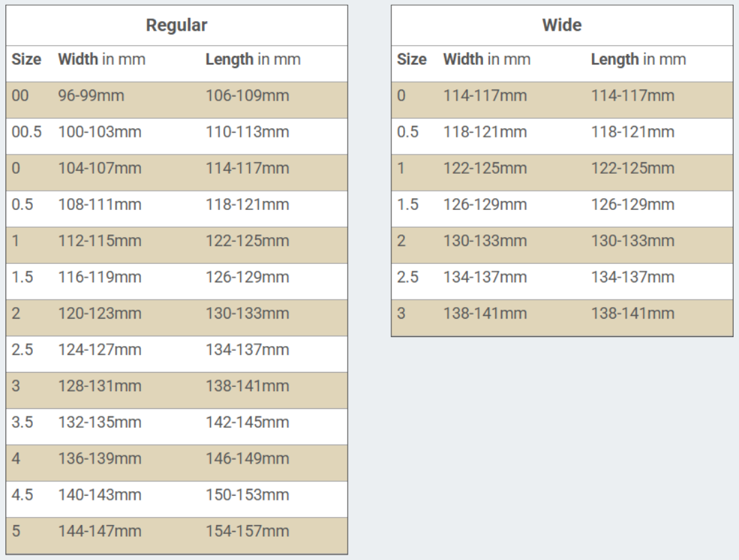Image resolution: width=739 pixels, height=560 pixels.
Task: Select the 142-145mm length cell
Action: coord(247,422)
